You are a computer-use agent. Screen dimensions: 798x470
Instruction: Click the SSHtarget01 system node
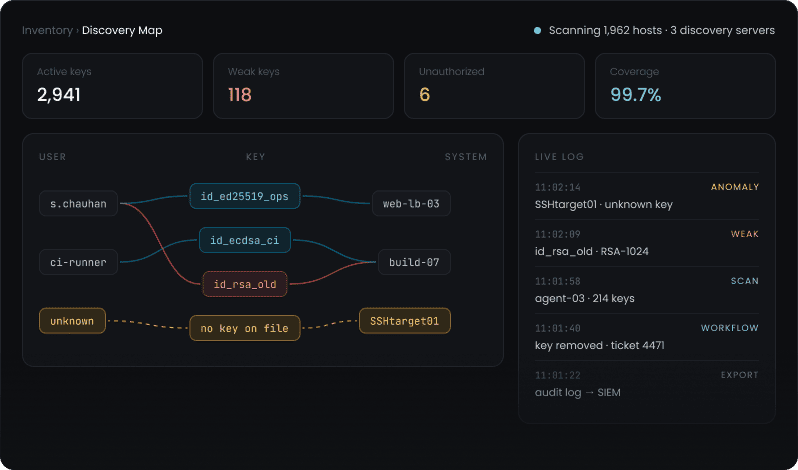click(405, 321)
